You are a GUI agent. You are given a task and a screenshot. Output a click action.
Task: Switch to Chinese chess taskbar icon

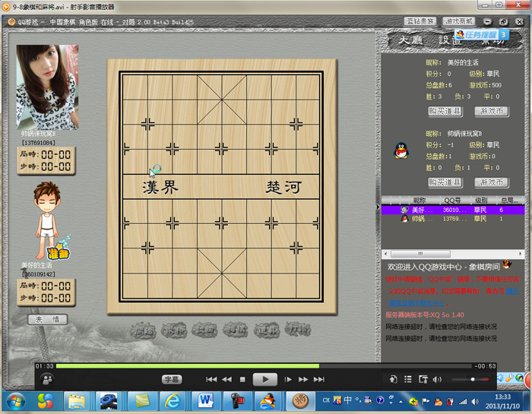tap(300, 402)
